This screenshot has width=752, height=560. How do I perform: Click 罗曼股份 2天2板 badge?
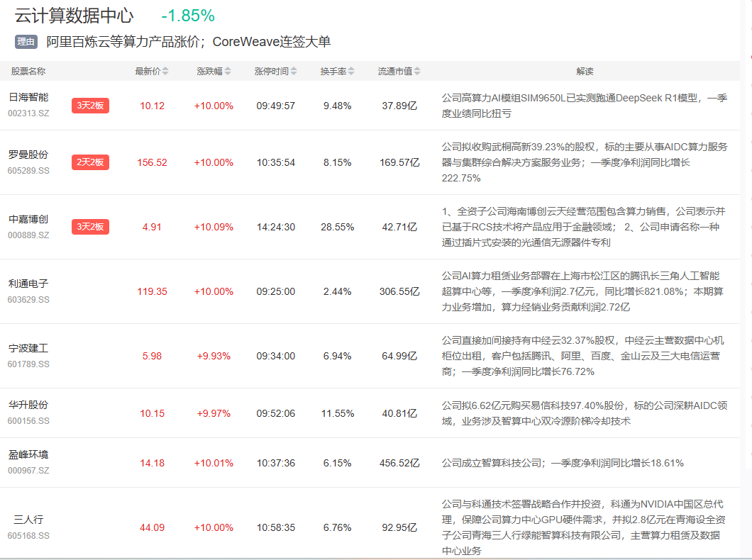(90, 162)
